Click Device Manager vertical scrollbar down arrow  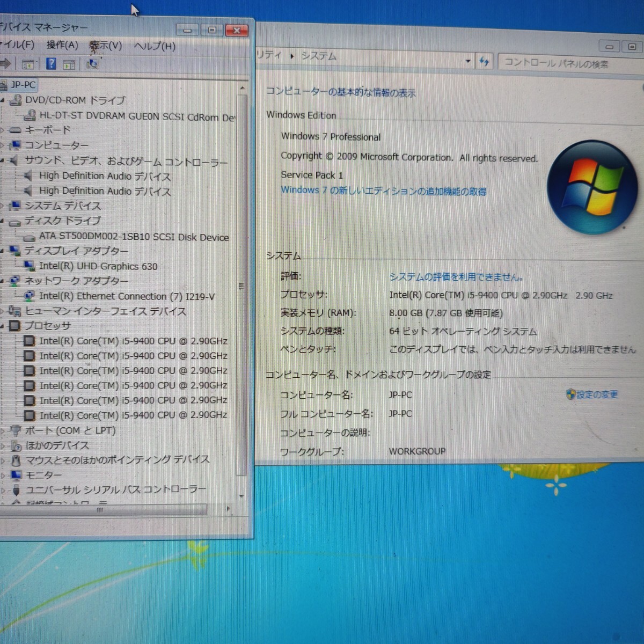click(241, 496)
